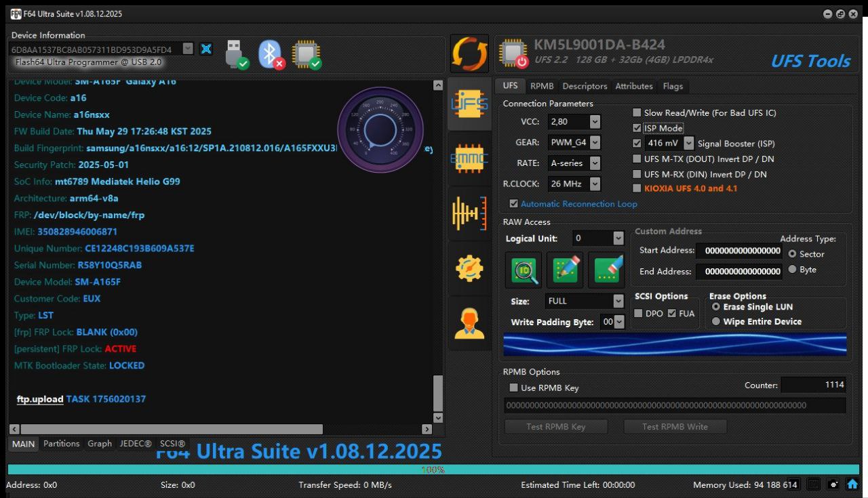Screen dimensions: 868x498
Task: Switch to the Partitions tab
Action: click(x=61, y=444)
